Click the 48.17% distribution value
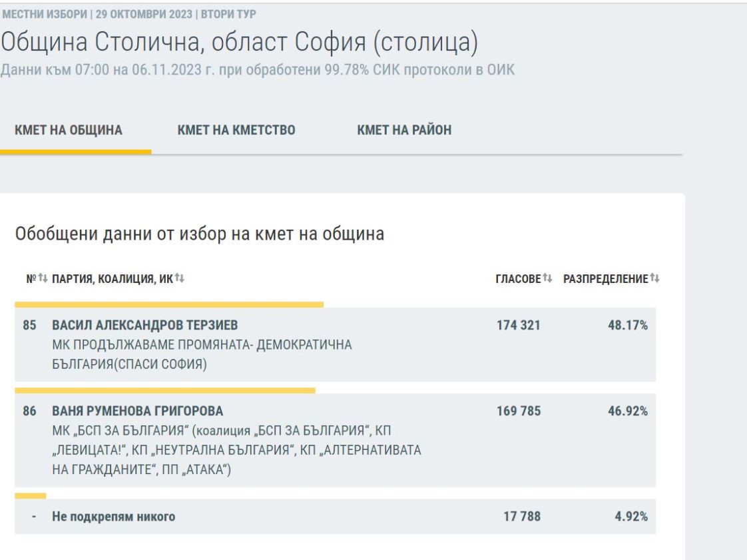This screenshot has width=747, height=560. pos(627,325)
